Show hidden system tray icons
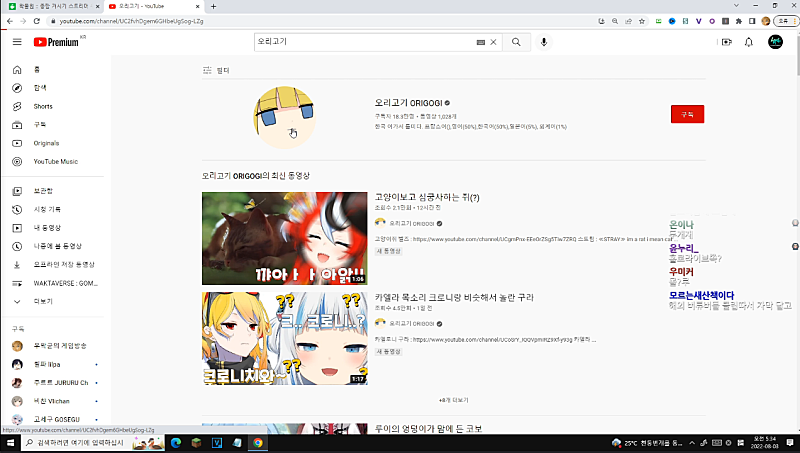 (x=692, y=443)
